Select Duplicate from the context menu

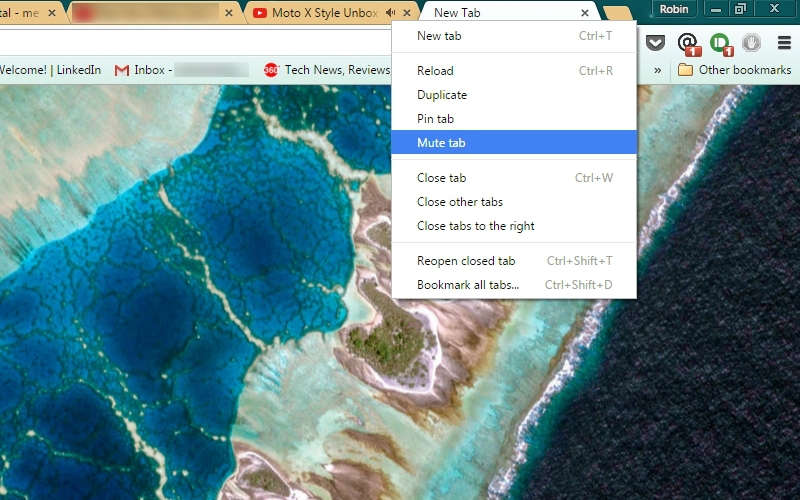pos(442,95)
